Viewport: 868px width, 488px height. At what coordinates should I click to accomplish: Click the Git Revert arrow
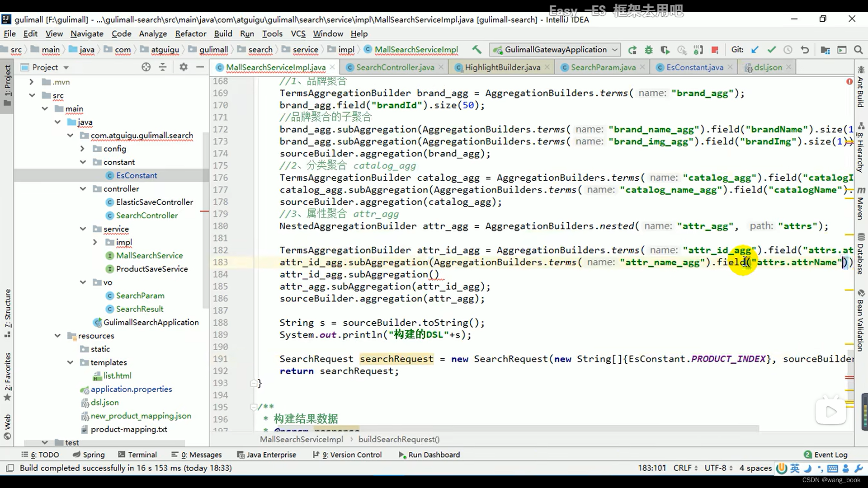[805, 50]
